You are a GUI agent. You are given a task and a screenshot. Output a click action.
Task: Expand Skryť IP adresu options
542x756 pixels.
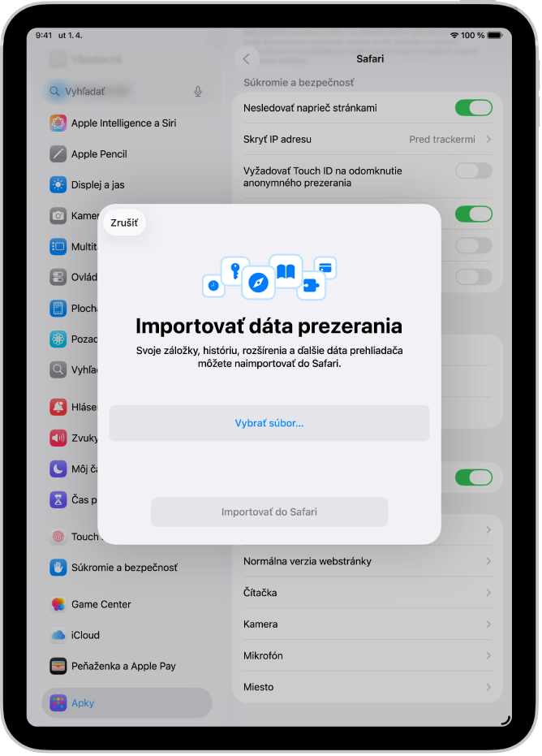tap(367, 140)
